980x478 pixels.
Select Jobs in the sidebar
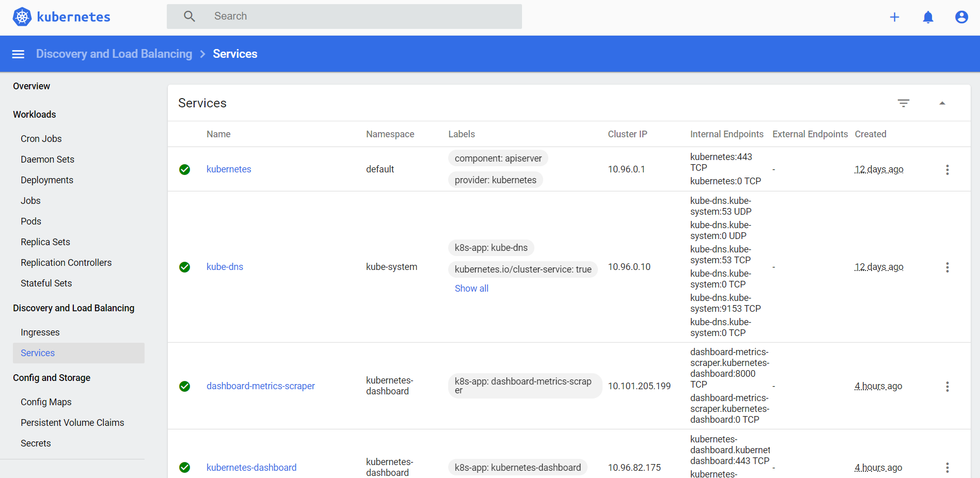(30, 201)
